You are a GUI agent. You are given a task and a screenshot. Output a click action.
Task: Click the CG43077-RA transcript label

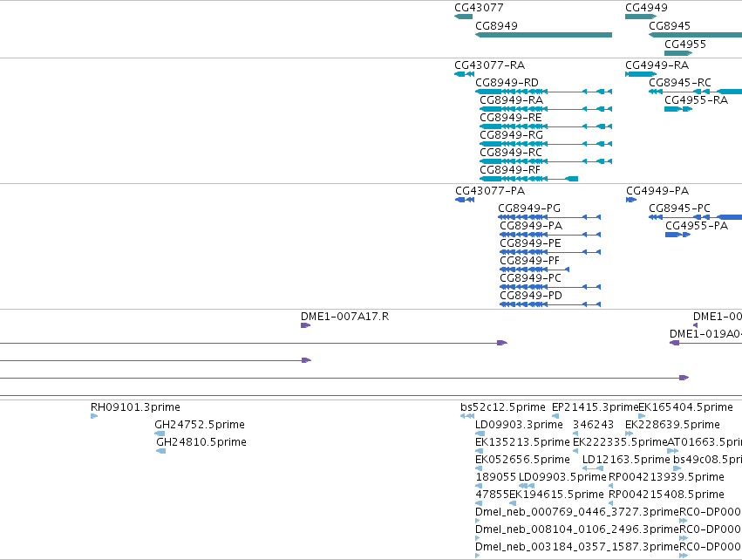[x=489, y=65]
